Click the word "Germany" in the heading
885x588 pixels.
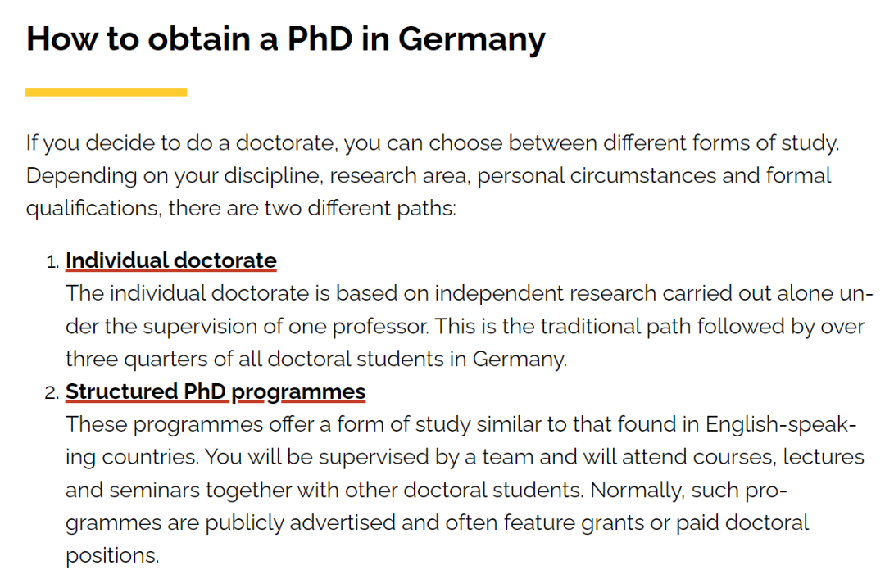(472, 39)
